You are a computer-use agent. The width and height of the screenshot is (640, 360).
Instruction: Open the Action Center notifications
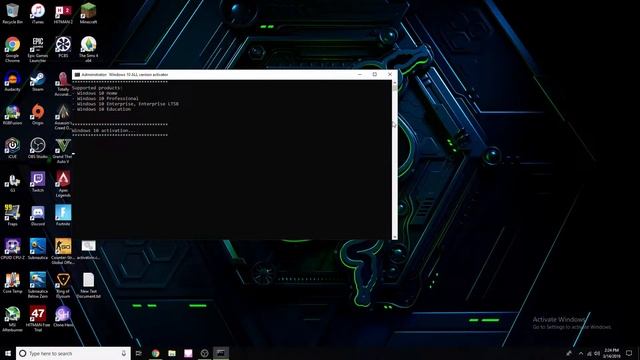(x=629, y=353)
